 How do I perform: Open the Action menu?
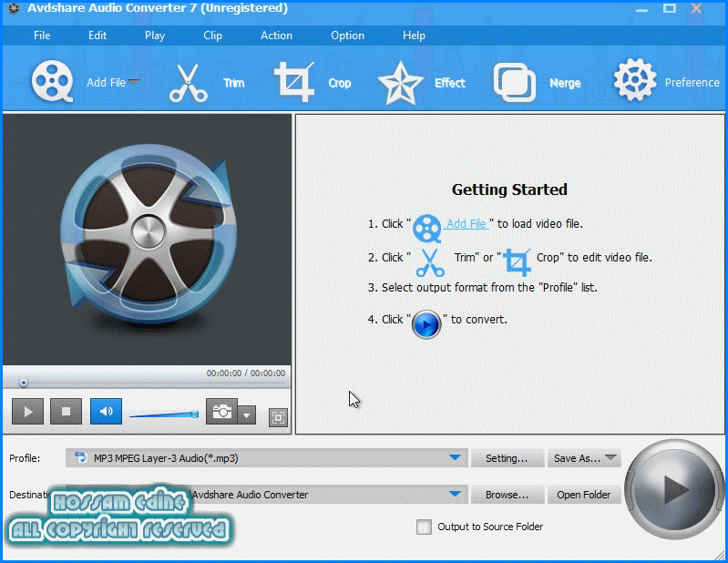276,36
